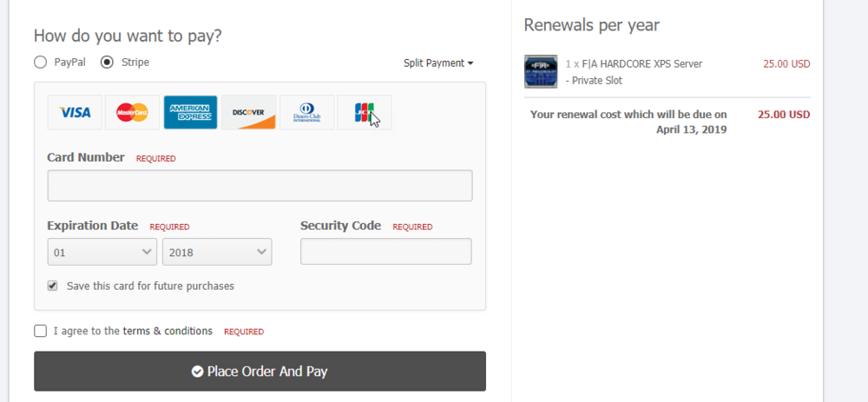Tick the I agree to terms checkbox
Viewport: 868px width, 402px height.
41,331
